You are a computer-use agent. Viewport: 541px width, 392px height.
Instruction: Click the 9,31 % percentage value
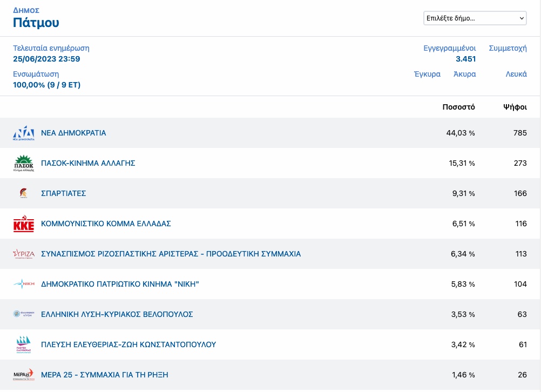coord(464,194)
